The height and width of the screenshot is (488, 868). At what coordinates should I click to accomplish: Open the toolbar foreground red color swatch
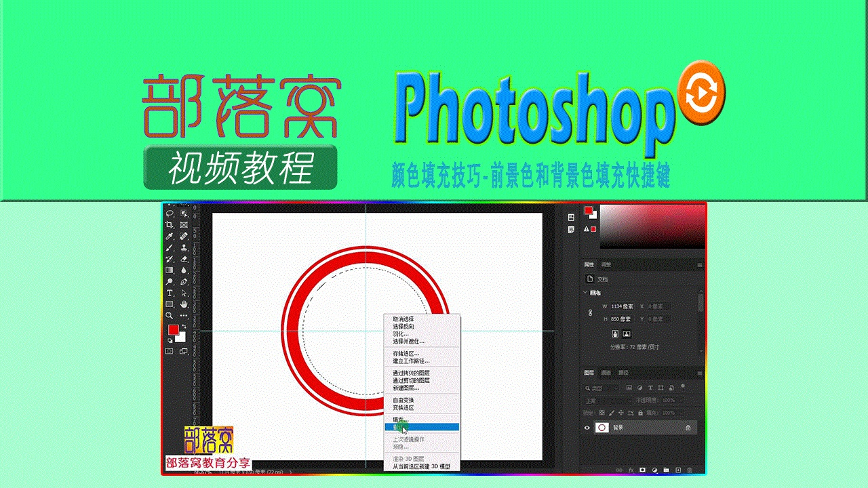pyautogui.click(x=173, y=329)
